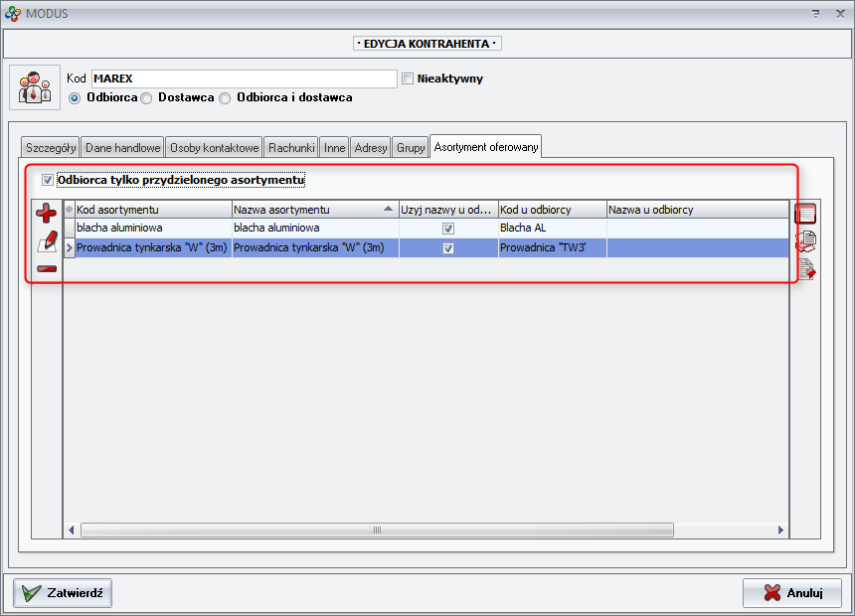Click the Kod input field containing MAREX
Image resolution: width=855 pixels, height=616 pixels.
click(244, 78)
